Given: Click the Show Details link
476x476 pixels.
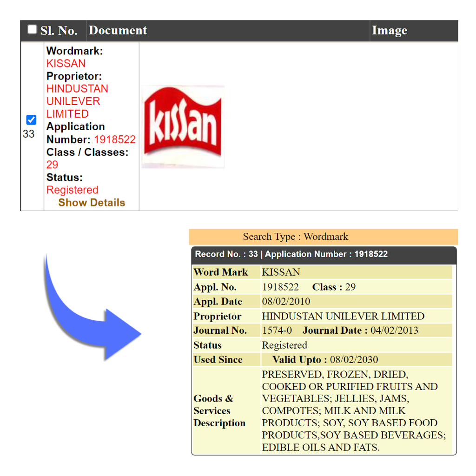Looking at the screenshot, I should tap(92, 203).
